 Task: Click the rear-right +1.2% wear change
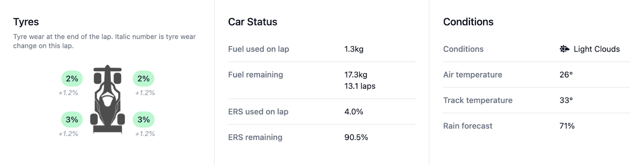point(145,134)
